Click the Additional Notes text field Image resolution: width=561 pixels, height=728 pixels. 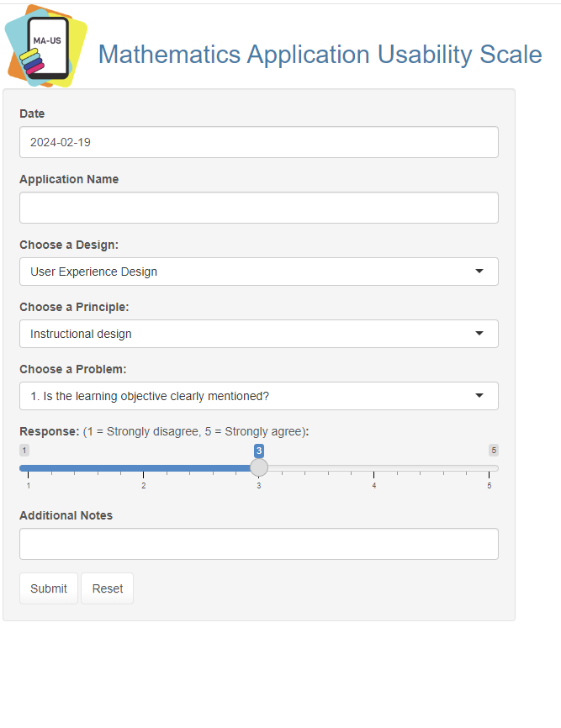(258, 544)
